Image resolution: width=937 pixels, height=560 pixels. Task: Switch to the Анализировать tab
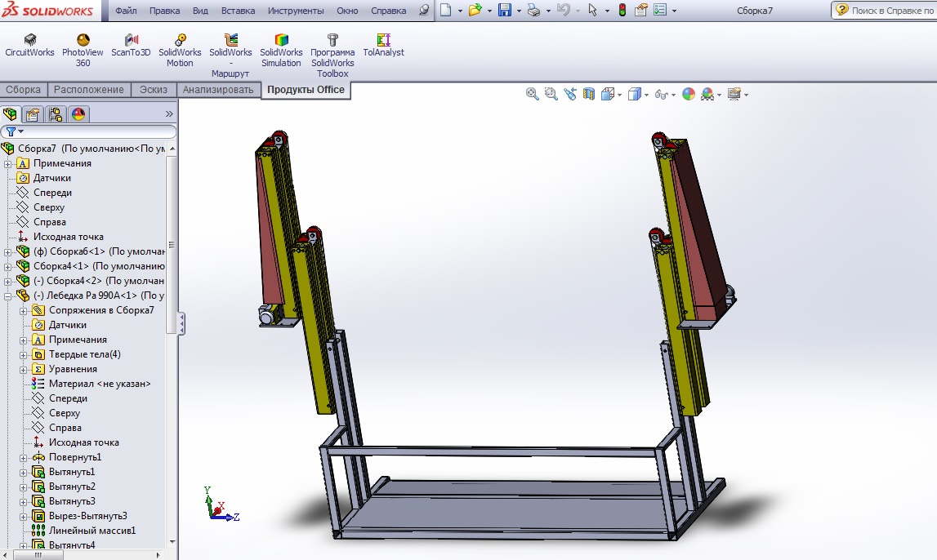pos(218,90)
